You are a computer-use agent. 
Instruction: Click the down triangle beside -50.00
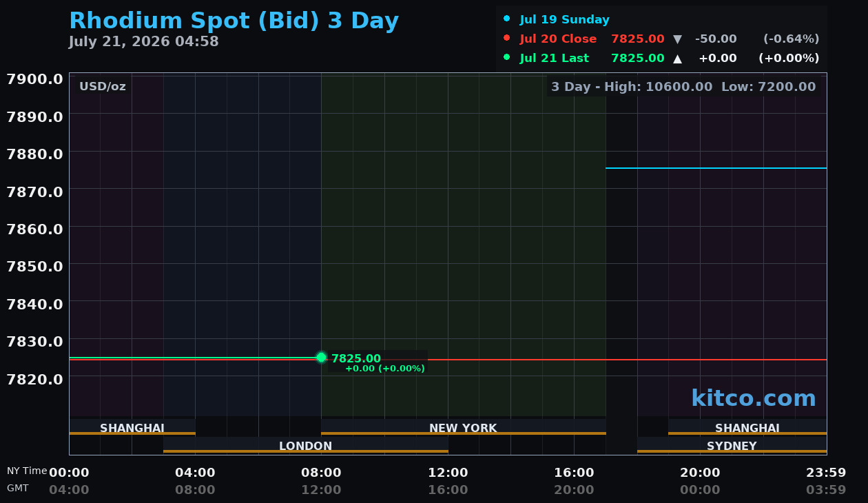[677, 39]
